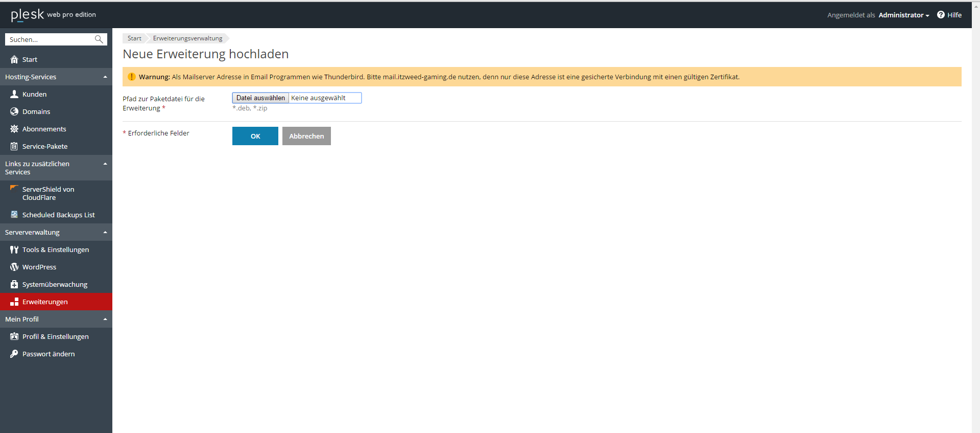Click the key icon for Passwort ändern
This screenshot has height=433, width=980.
[14, 354]
